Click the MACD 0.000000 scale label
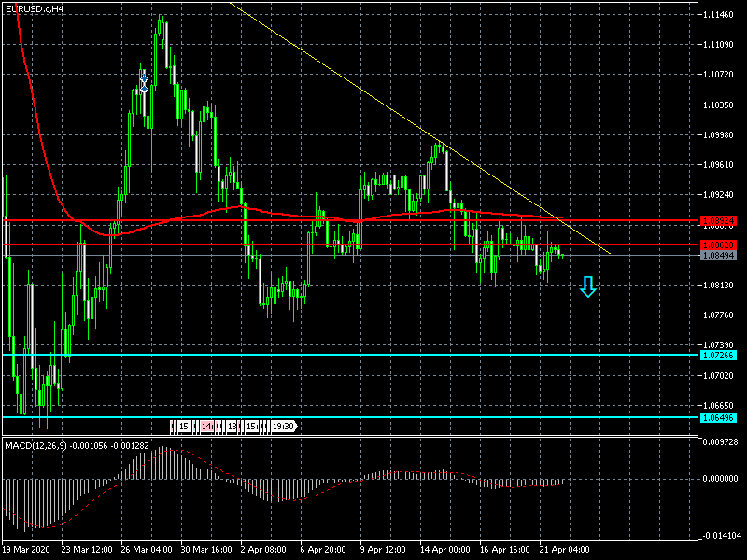Screen dimensions: 747x560 723,479
